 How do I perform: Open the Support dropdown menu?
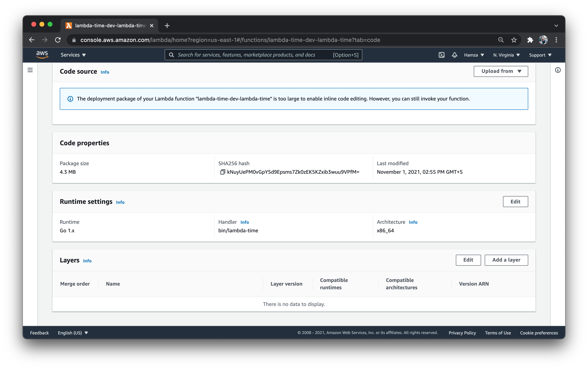coord(540,55)
